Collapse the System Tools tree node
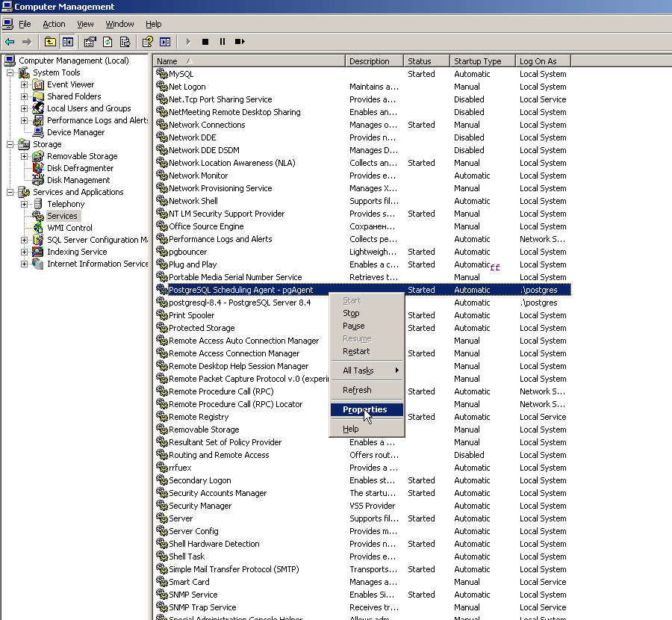Screen dimensions: 672x620 point(10,72)
